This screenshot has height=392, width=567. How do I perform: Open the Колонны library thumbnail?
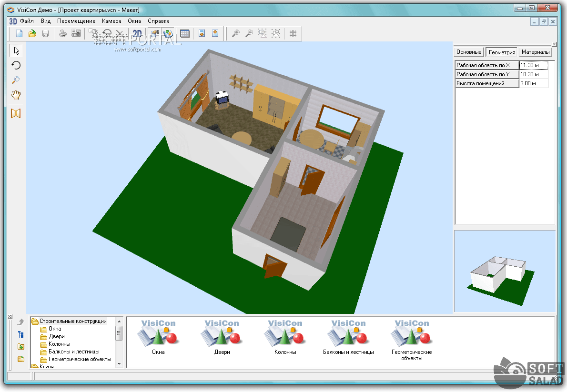[x=285, y=336]
